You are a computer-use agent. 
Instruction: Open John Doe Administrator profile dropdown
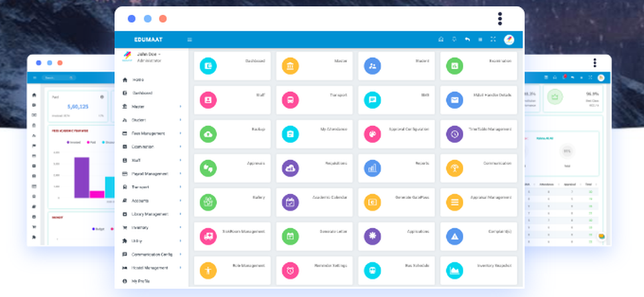pos(149,57)
